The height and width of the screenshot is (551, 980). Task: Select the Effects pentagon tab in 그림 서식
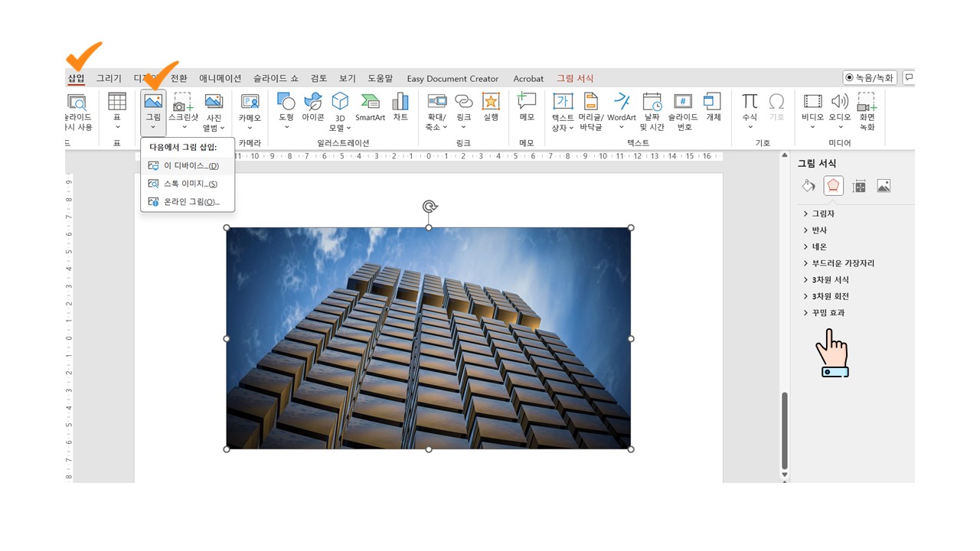pos(834,186)
